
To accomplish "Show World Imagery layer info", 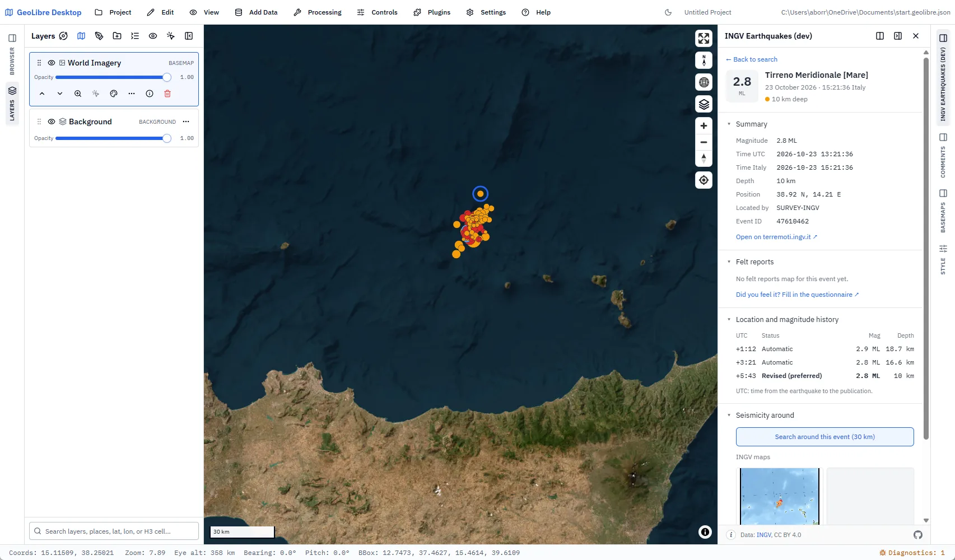I will 150,94.
